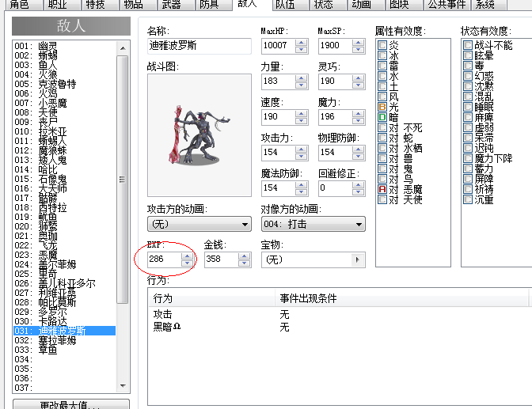Click the battler image of 迪雅波罗斯
The height and width of the screenshot is (409, 532).
point(199,135)
